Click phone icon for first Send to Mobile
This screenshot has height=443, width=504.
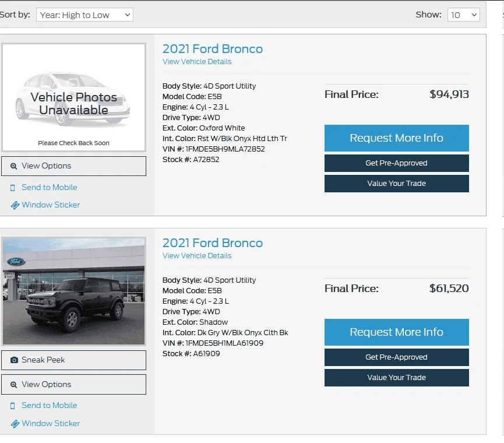pyautogui.click(x=13, y=188)
